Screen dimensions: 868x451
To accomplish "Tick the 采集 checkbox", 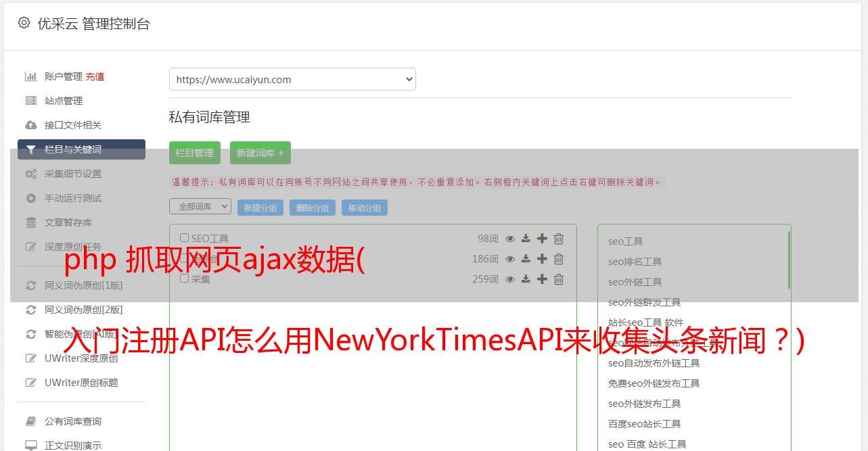I will 184,279.
